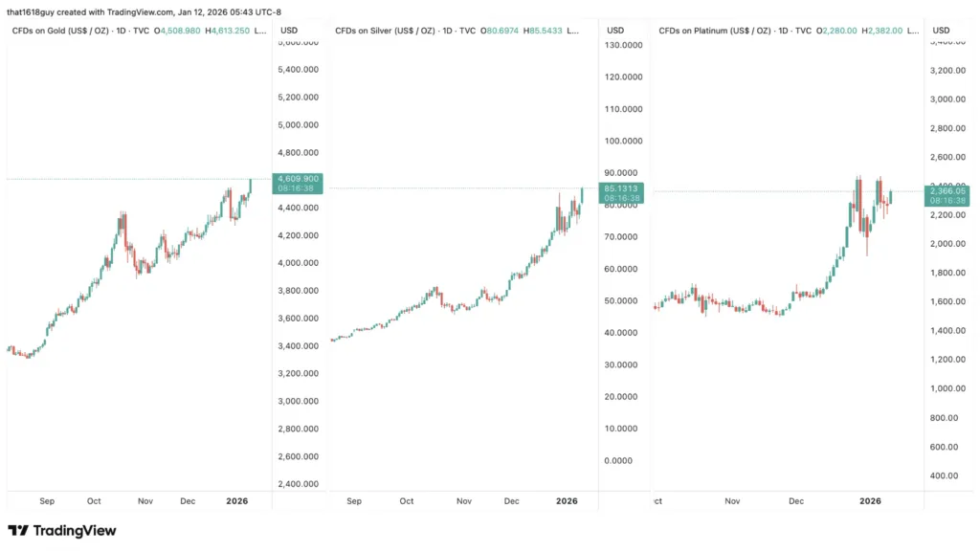Click the Oct label on silver time axis
This screenshot has width=980, height=551.
407,500
